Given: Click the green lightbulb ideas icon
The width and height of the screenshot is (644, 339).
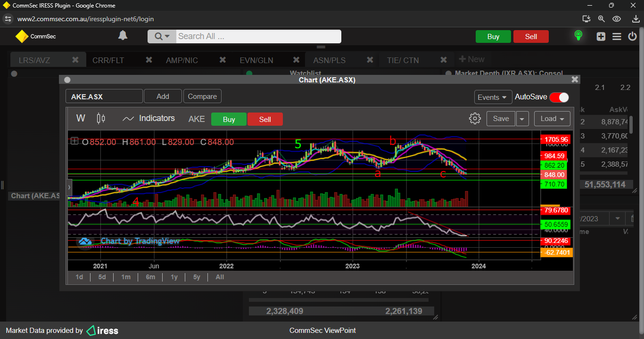Looking at the screenshot, I should (x=578, y=36).
